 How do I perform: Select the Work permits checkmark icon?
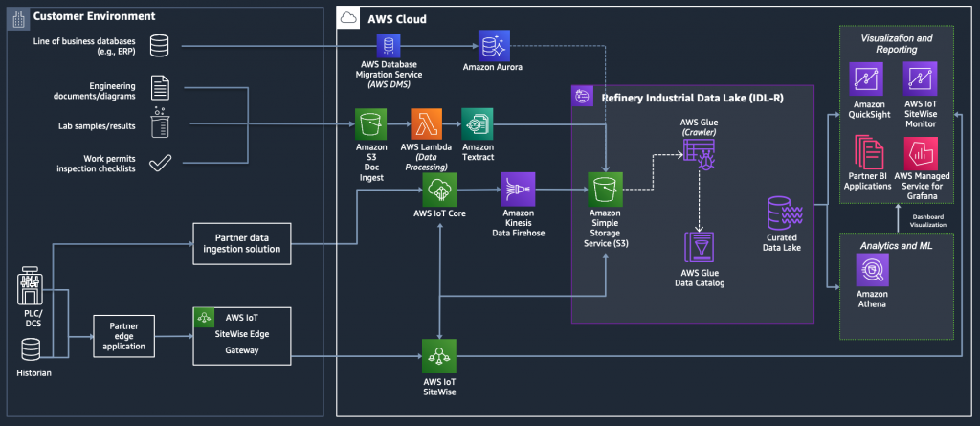[x=160, y=164]
